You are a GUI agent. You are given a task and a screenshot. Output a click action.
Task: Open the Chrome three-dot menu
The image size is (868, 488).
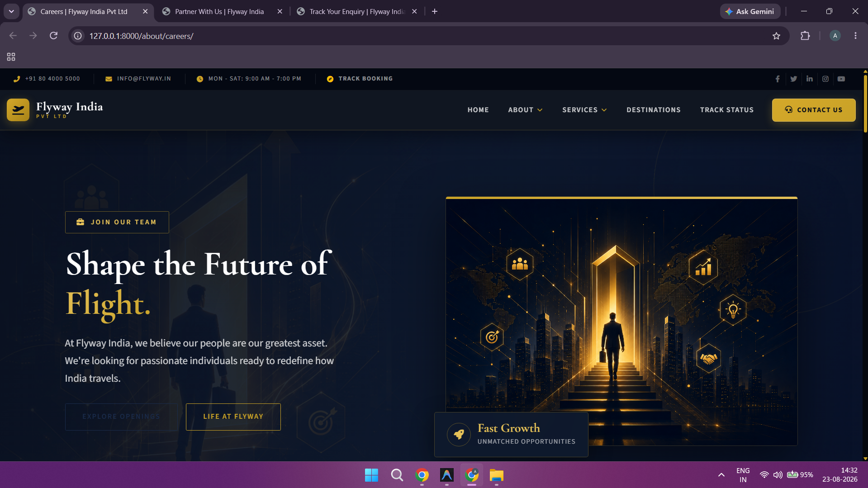coord(855,36)
